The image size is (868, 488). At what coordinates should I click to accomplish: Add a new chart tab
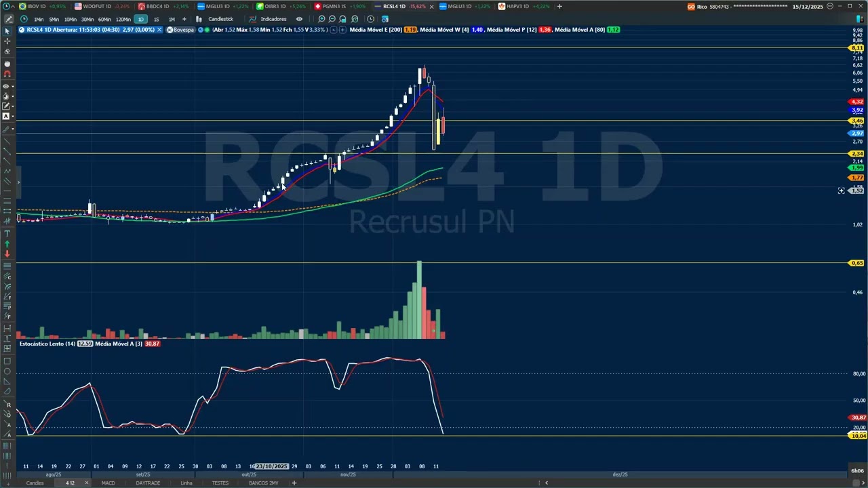click(559, 6)
